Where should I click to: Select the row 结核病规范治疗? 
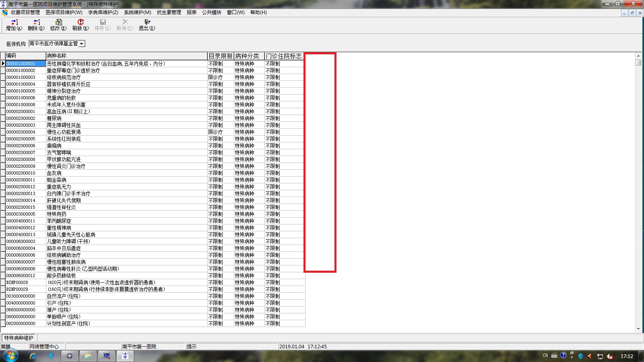point(155,77)
